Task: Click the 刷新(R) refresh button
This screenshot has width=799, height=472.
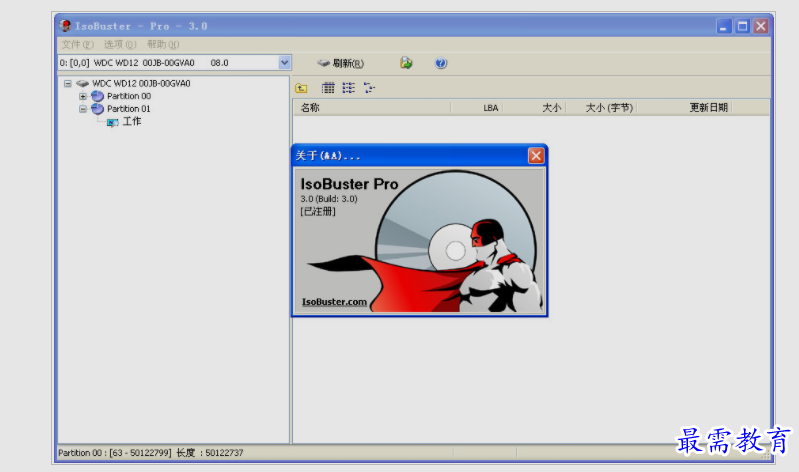Action: 340,63
